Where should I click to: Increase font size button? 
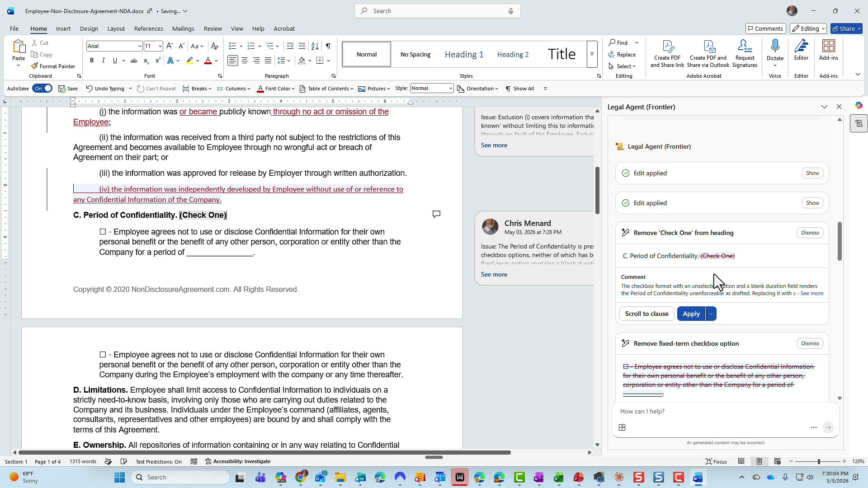pyautogui.click(x=170, y=46)
